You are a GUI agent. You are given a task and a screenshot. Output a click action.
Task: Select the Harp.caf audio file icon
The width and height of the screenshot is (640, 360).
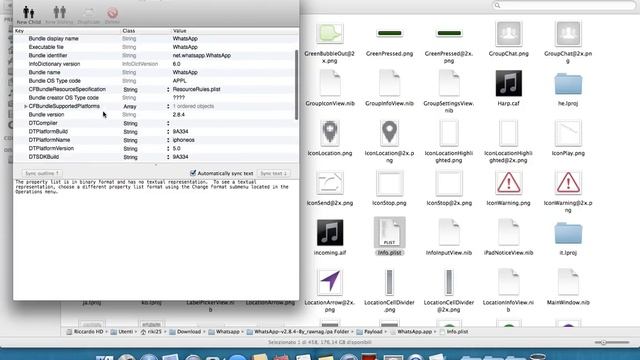509,83
